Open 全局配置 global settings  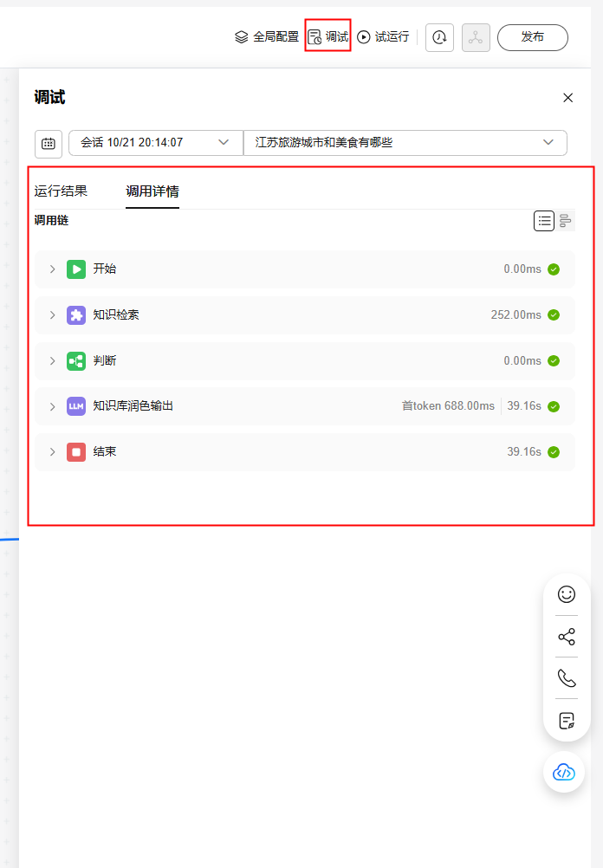[267, 37]
